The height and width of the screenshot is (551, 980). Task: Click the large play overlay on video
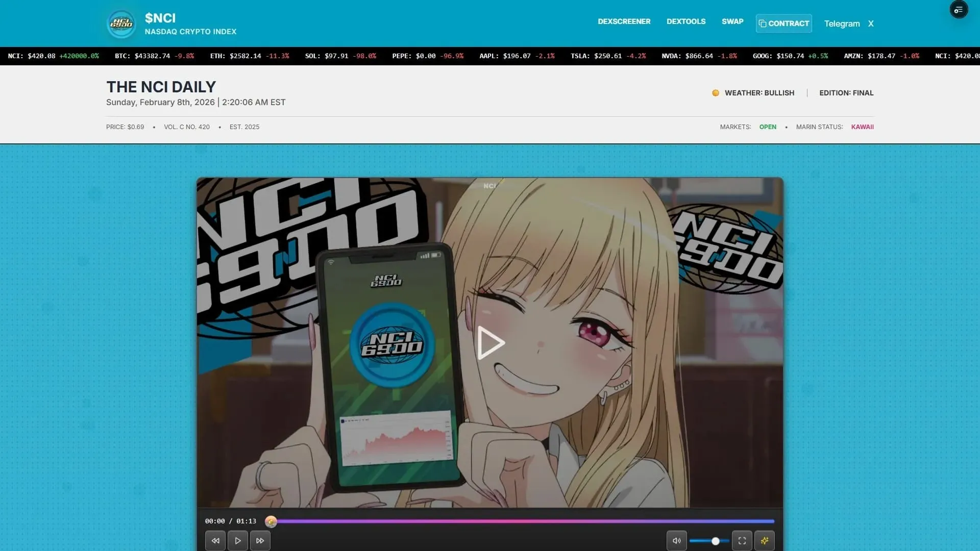coord(490,343)
